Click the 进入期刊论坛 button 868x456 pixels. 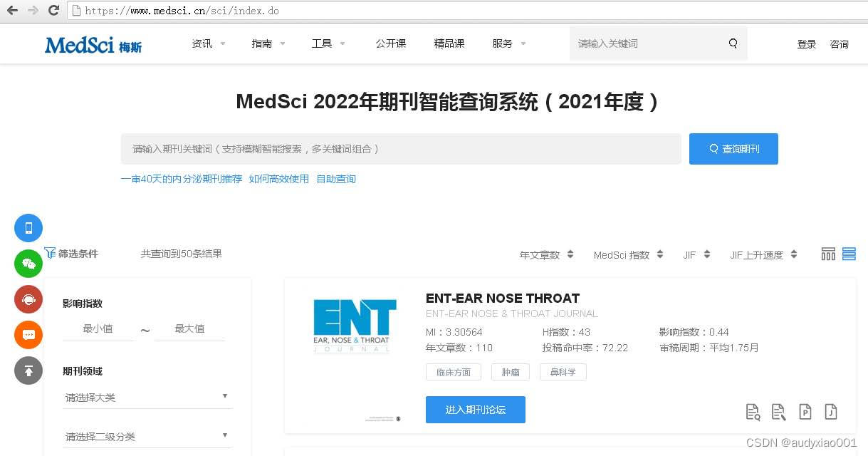[476, 410]
